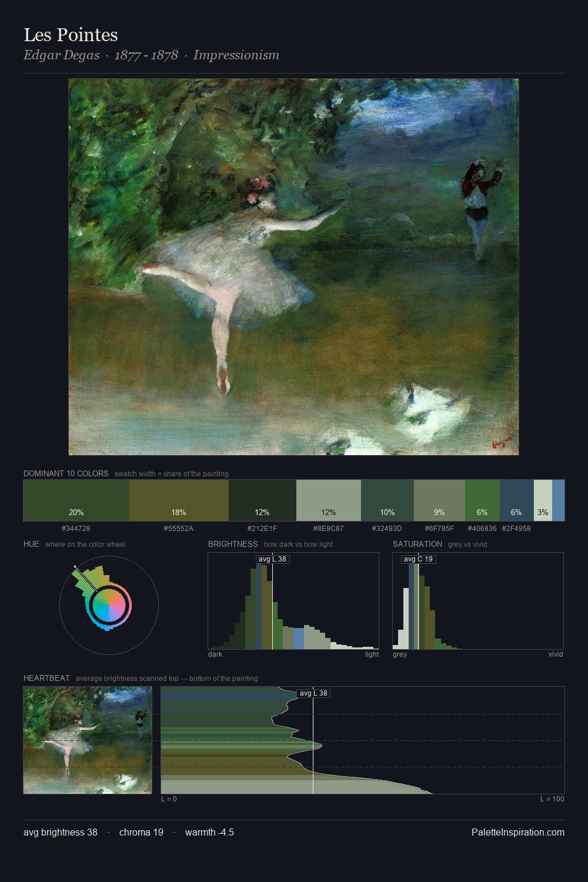Click the 'Les Pointes' title
The width and height of the screenshot is (588, 882).
click(71, 35)
